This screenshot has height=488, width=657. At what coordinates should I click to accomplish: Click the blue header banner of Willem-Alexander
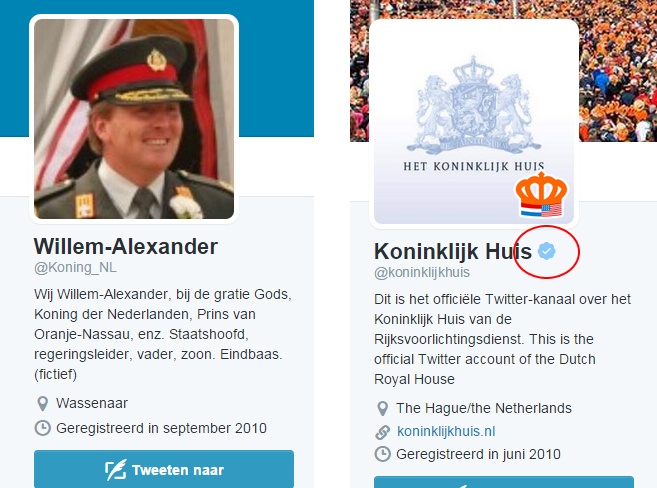click(x=277, y=68)
